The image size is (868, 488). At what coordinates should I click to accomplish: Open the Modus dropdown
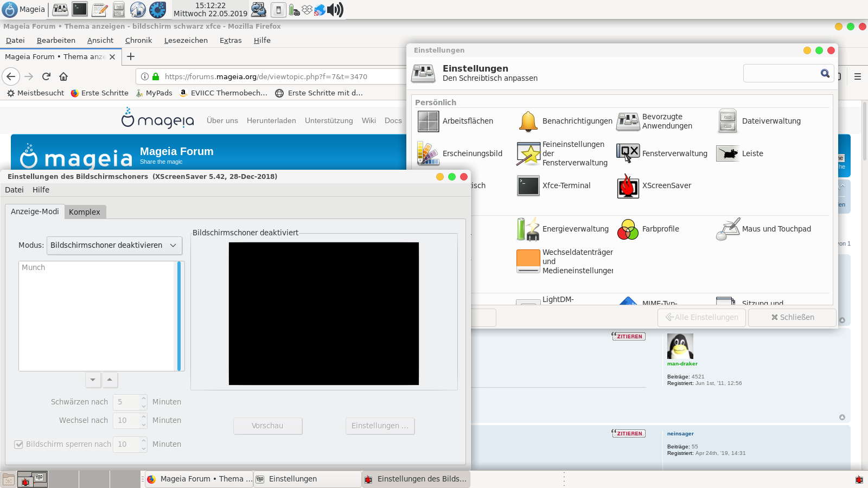click(x=114, y=245)
